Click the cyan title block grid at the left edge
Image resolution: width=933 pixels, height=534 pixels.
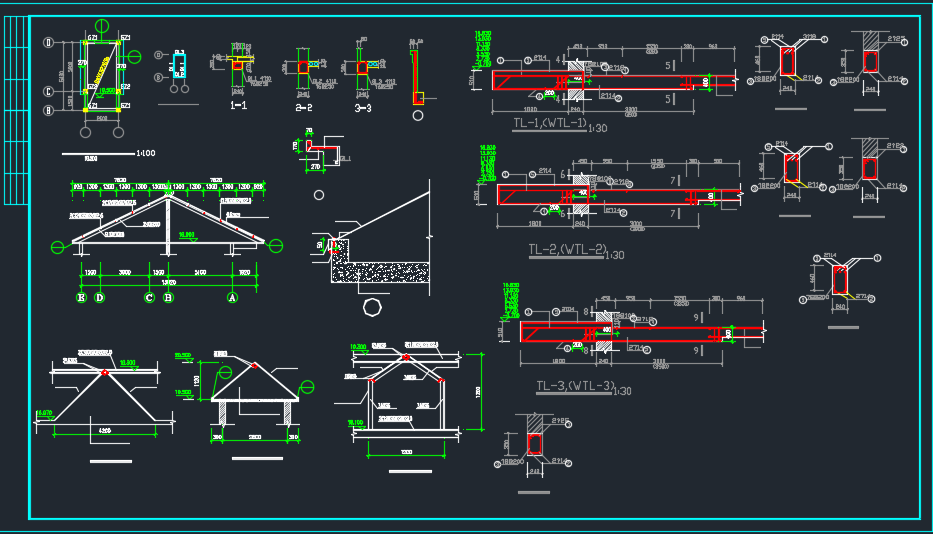16,111
